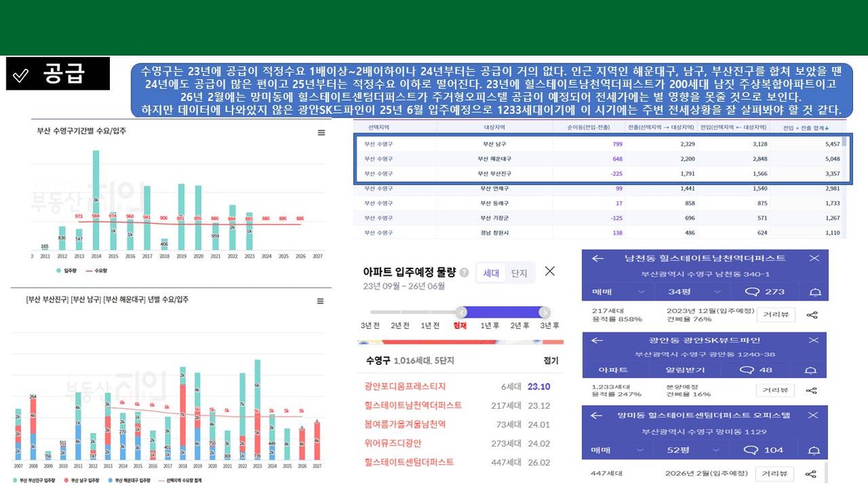Open the 힐스테이트남천역더퍼스트 link in the 수영구 list

pyautogui.click(x=413, y=405)
